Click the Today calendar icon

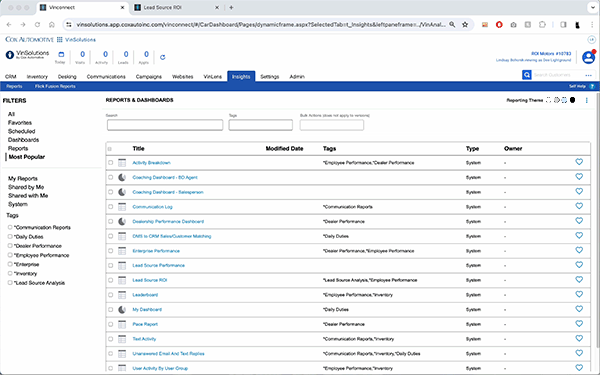click(61, 54)
